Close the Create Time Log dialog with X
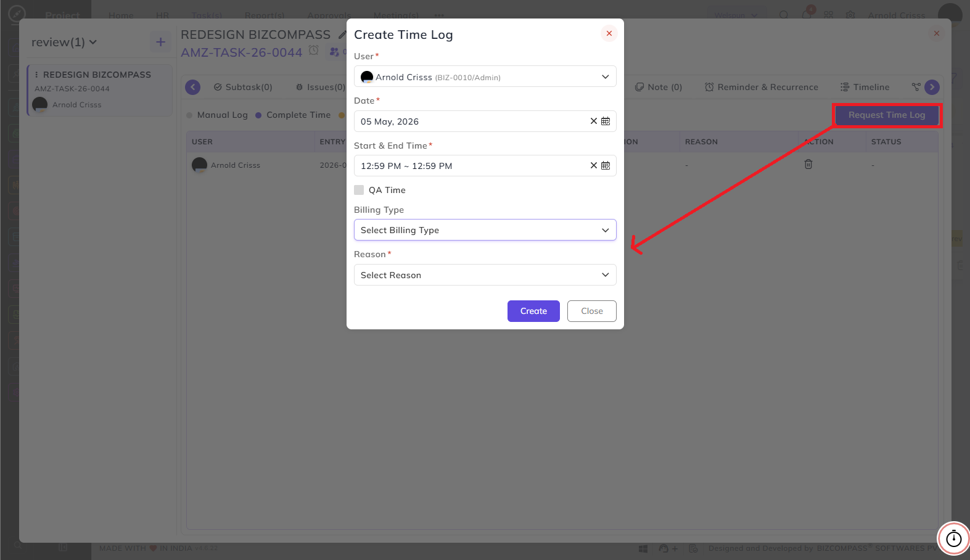The width and height of the screenshot is (970, 560). tap(609, 33)
